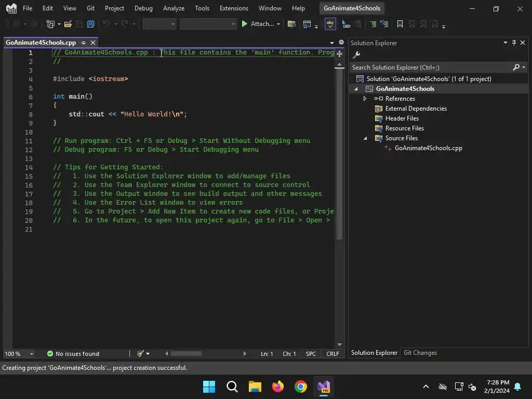Pin the GoAnimate4Schools.cpp tab
The width and height of the screenshot is (532, 399).
(x=84, y=43)
